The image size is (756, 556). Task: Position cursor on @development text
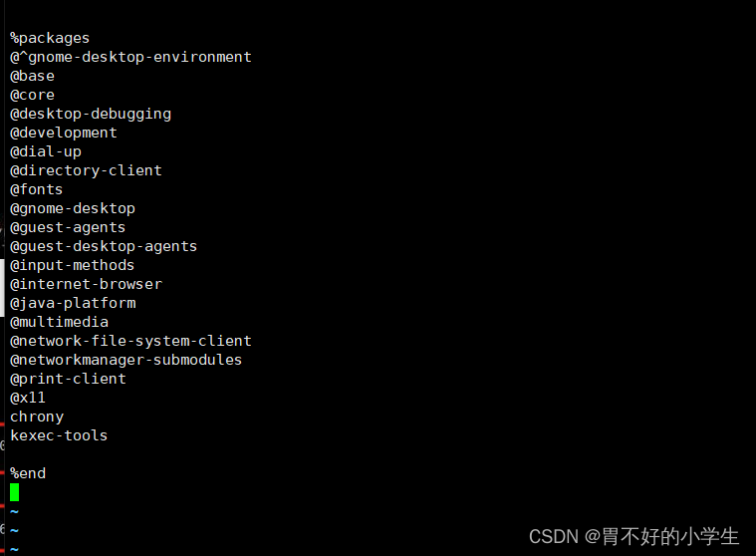(64, 133)
